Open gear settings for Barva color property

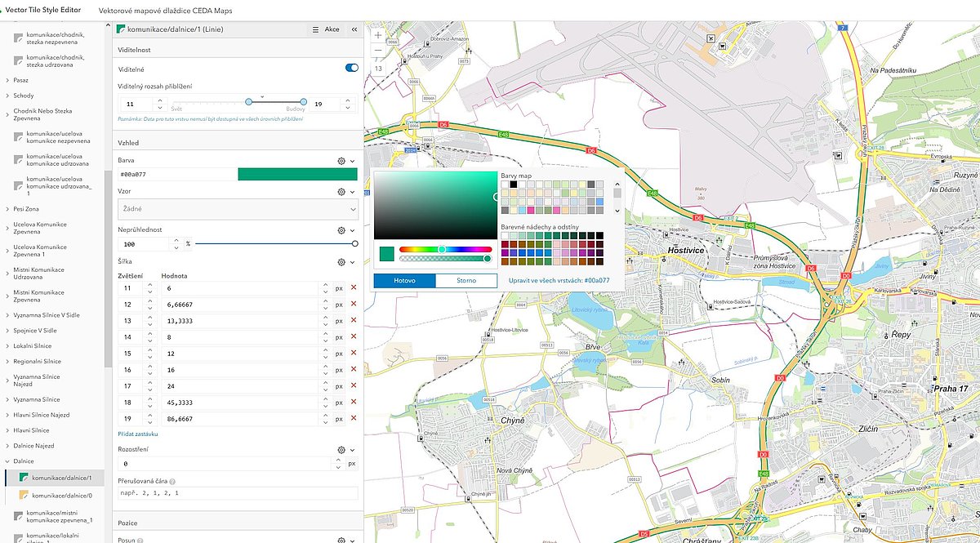341,161
